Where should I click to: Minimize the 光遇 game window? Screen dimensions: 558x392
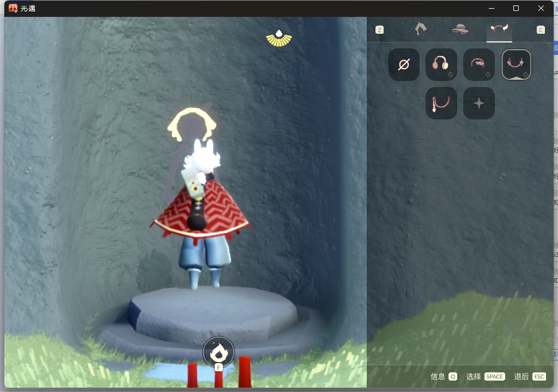coord(492,8)
